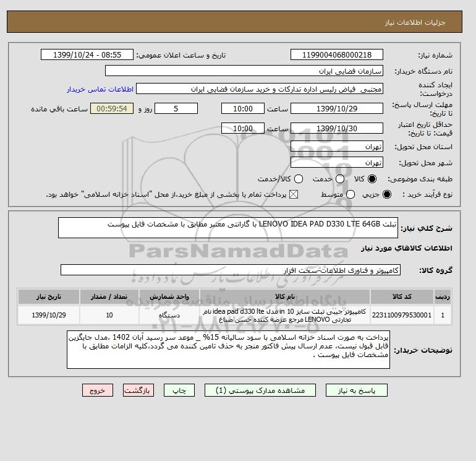Click the تاریخ نیاز column header

tap(49, 296)
